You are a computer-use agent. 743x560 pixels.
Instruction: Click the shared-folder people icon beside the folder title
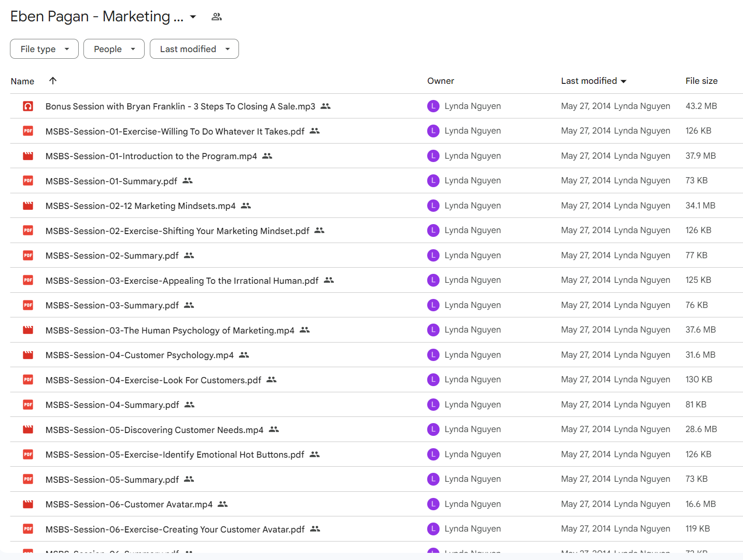pyautogui.click(x=217, y=17)
